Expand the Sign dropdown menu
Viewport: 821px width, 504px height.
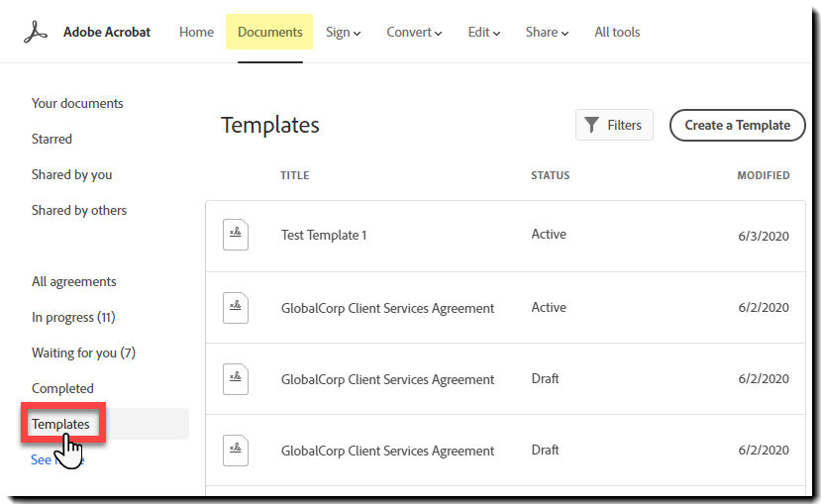pyautogui.click(x=343, y=32)
